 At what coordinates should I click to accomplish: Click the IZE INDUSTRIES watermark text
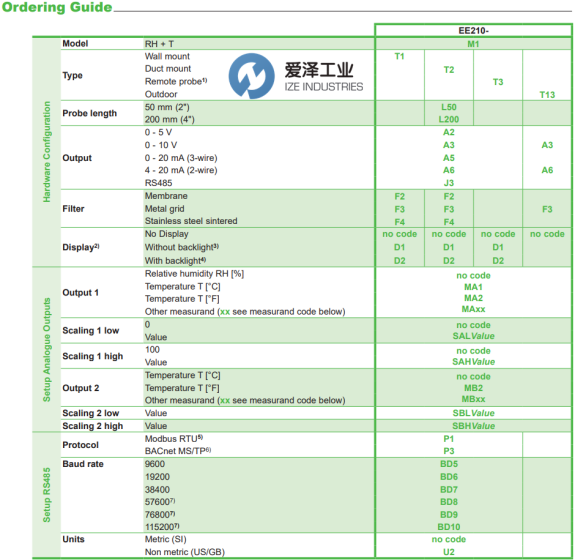[324, 87]
